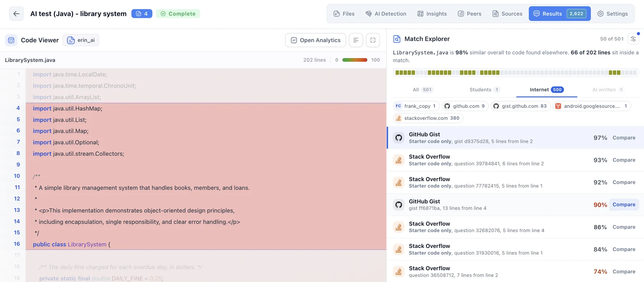
Task: Select Stack Overflow question 31930016 row
Action: (x=516, y=249)
